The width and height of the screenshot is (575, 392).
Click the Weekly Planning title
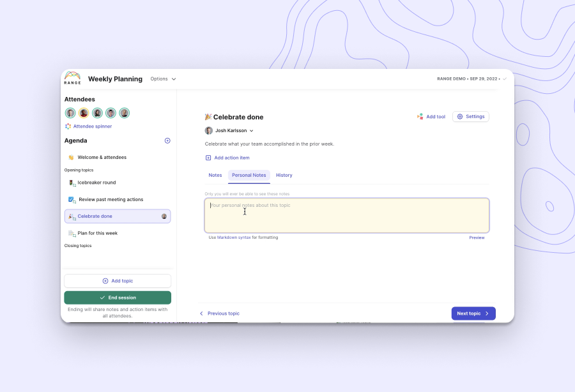(x=115, y=79)
